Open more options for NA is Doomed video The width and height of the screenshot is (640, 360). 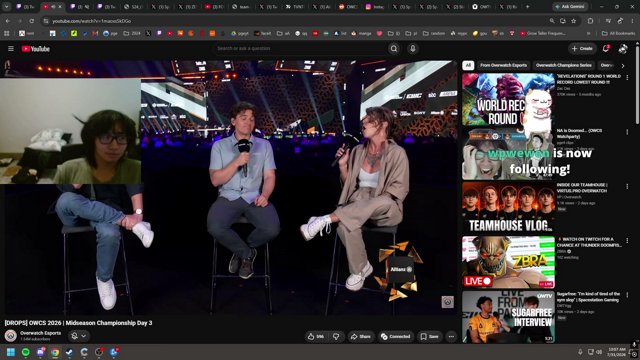click(x=627, y=132)
